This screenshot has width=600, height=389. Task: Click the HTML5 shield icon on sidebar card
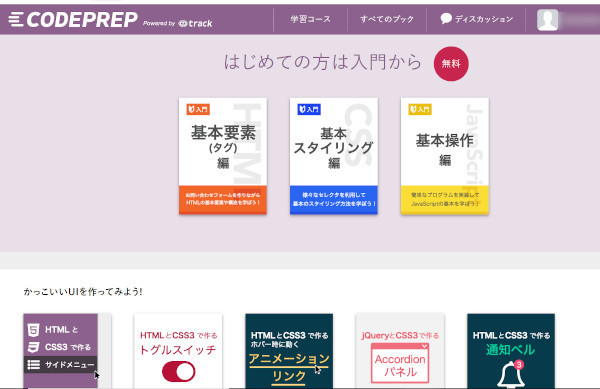tap(33, 330)
